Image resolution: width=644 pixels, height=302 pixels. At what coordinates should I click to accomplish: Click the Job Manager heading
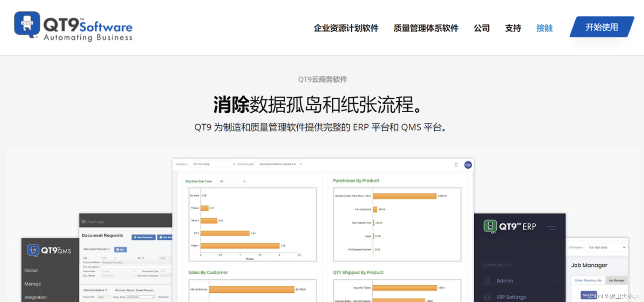point(589,265)
